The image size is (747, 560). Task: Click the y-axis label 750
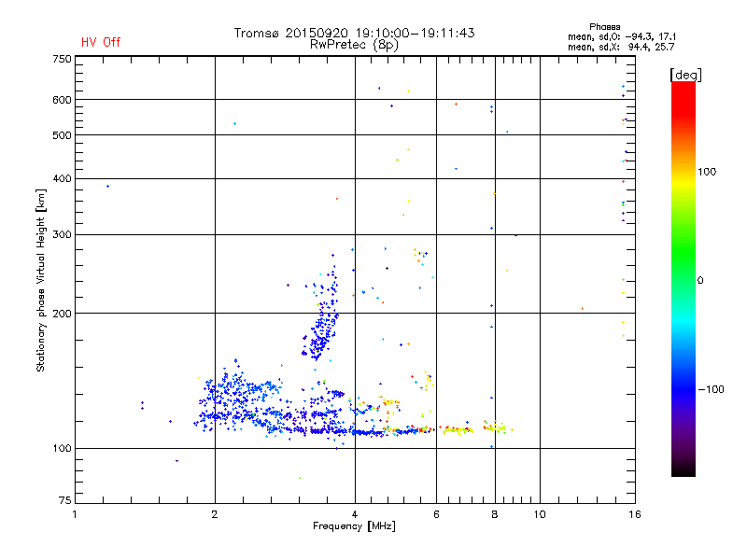click(62, 59)
